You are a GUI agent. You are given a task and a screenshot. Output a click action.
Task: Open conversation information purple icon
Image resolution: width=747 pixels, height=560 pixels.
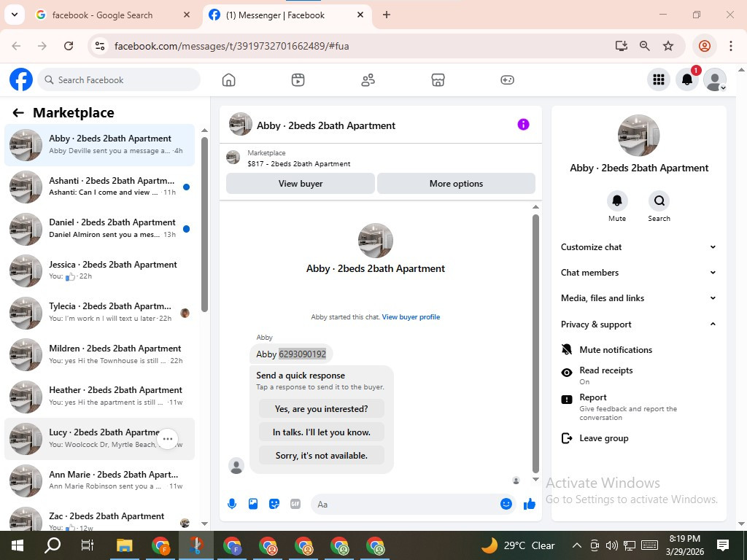point(523,125)
